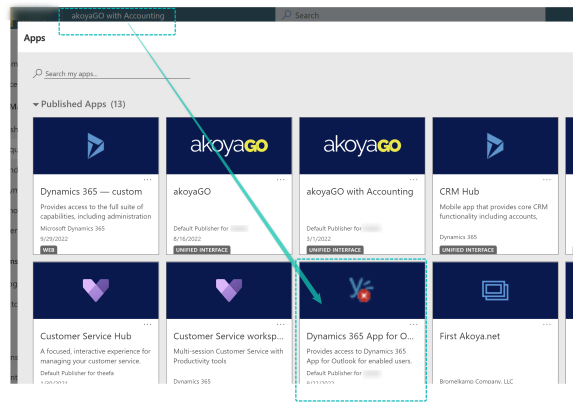
Task: Open more options on the akoyaGO card
Action: pos(280,179)
